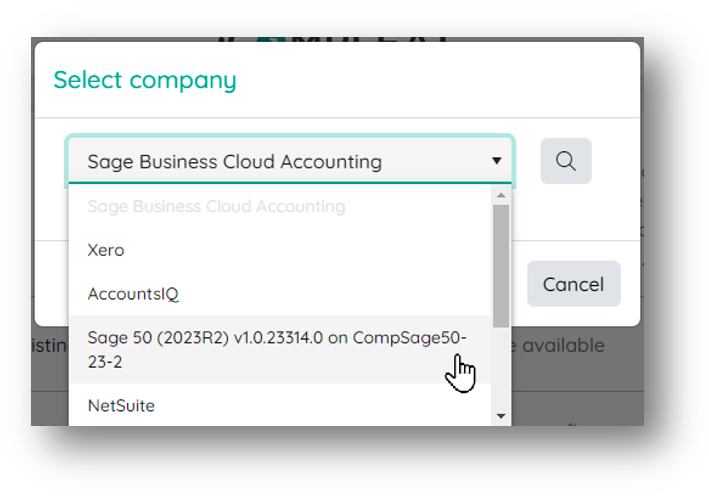Click the dropdown list scrollbar thumb
The height and width of the screenshot is (500, 709).
click(501, 266)
